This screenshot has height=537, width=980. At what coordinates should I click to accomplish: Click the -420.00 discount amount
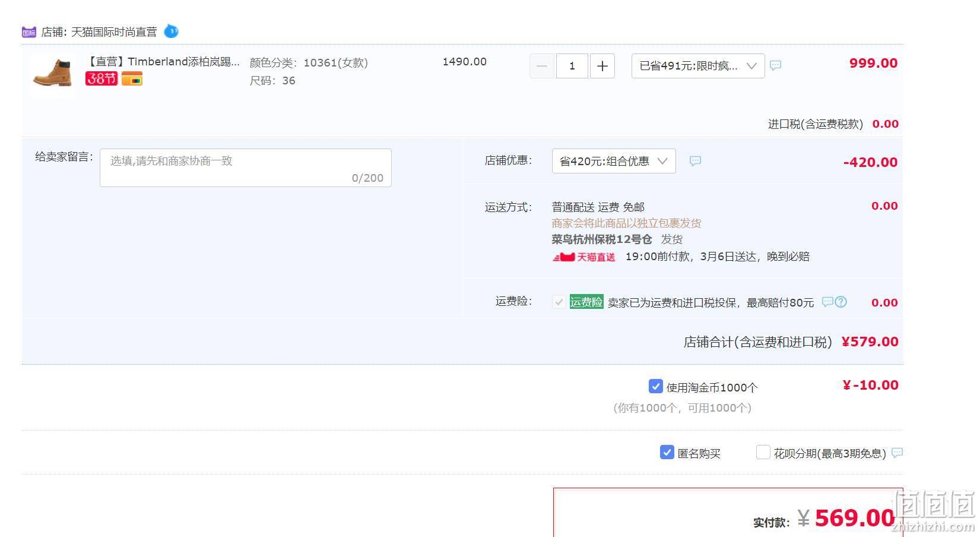(x=870, y=162)
